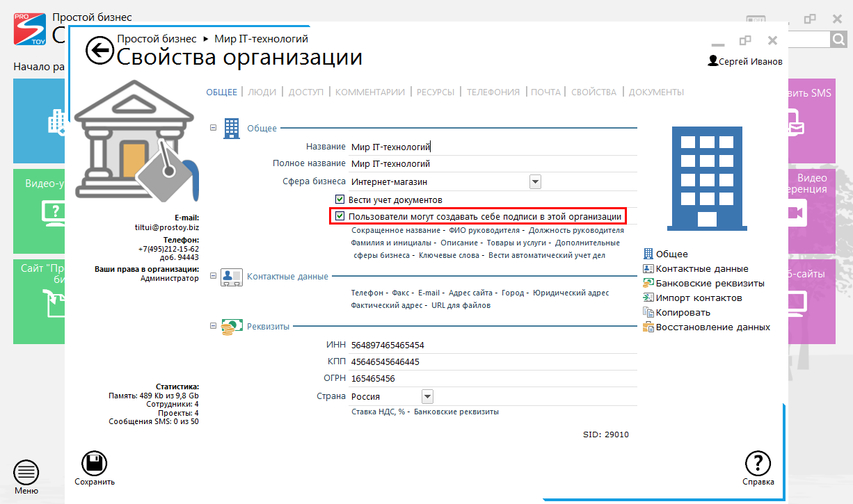Screen dimensions: 853x504
Task: Click the Ставка НДС, % link
Action: 378,412
